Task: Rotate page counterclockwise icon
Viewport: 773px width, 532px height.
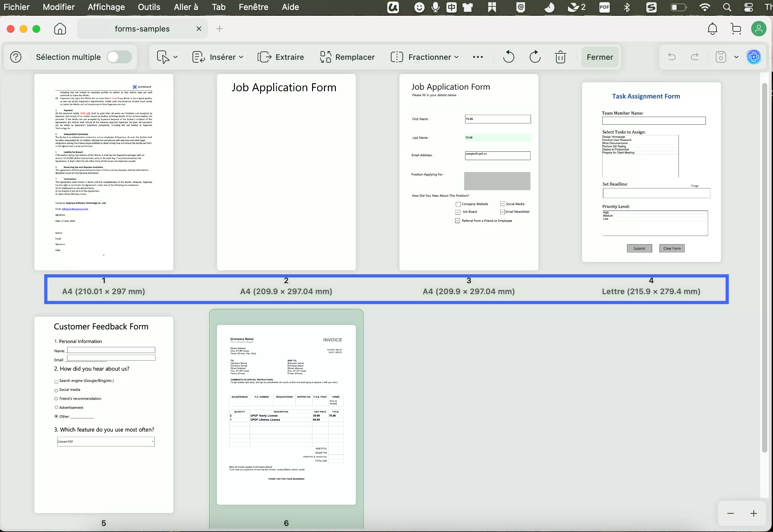Action: (x=508, y=57)
